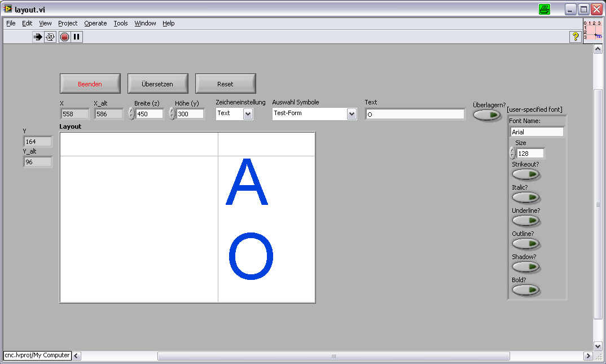606x364 pixels.
Task: Open the View menu
Action: [x=45, y=23]
